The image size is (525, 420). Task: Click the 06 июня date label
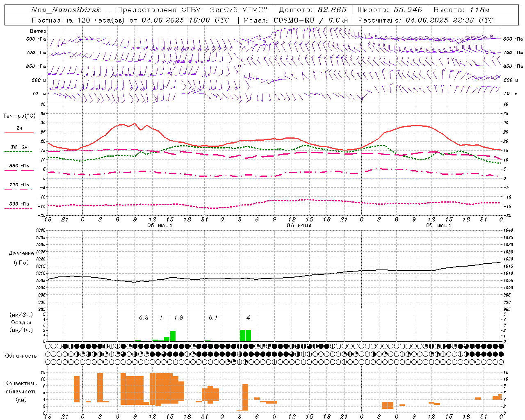point(299,226)
